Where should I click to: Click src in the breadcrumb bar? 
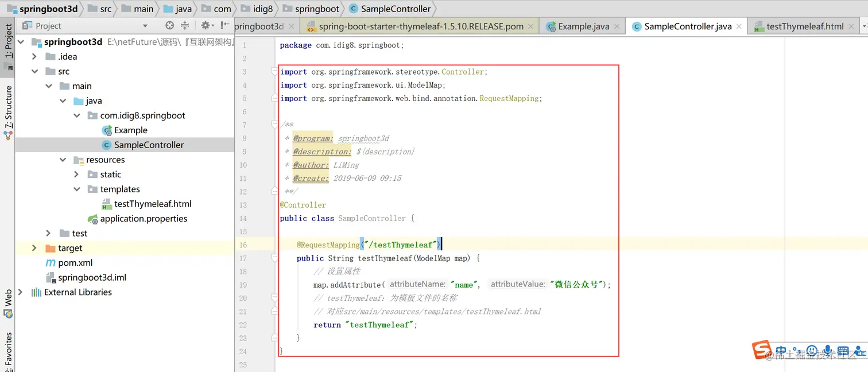click(x=106, y=9)
